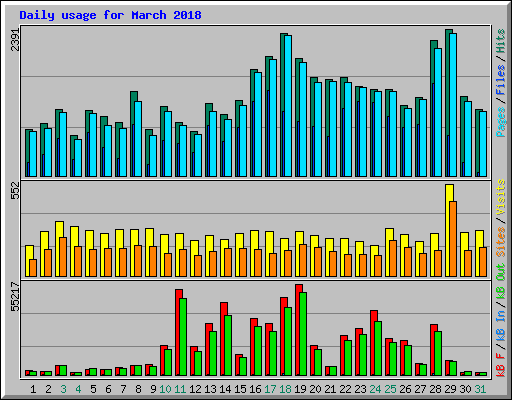Click green weekend day label 17
Viewport: 512px width, 400px height.
point(270,389)
